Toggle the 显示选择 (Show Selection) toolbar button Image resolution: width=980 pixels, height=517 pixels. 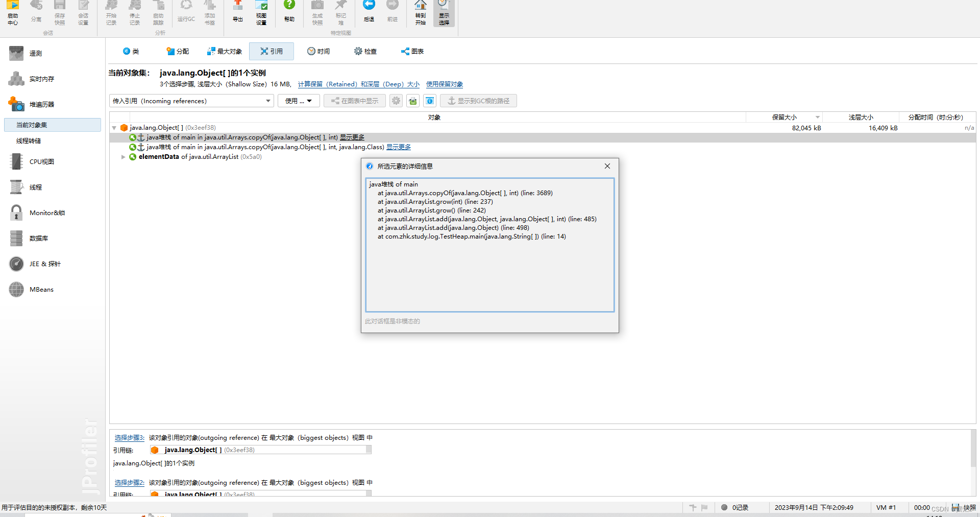click(x=444, y=13)
